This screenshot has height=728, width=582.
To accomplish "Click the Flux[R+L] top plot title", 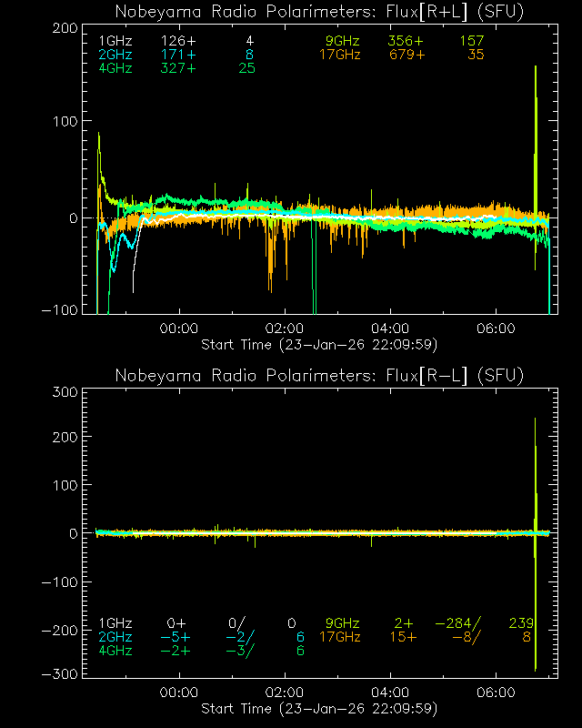I will point(319,12).
